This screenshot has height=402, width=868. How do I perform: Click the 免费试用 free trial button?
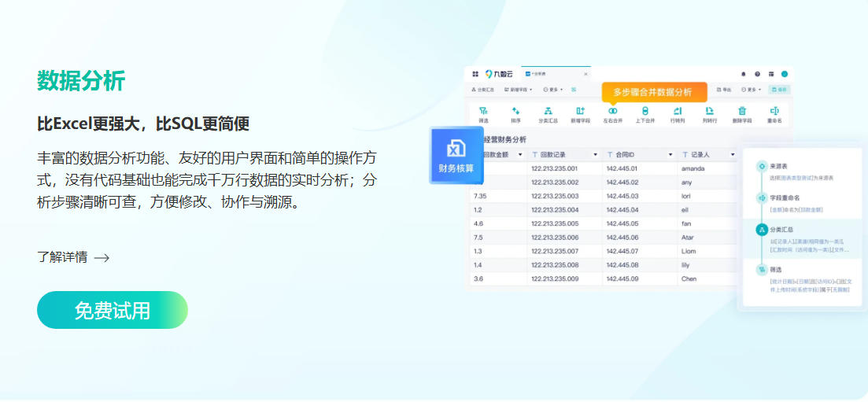coord(113,310)
